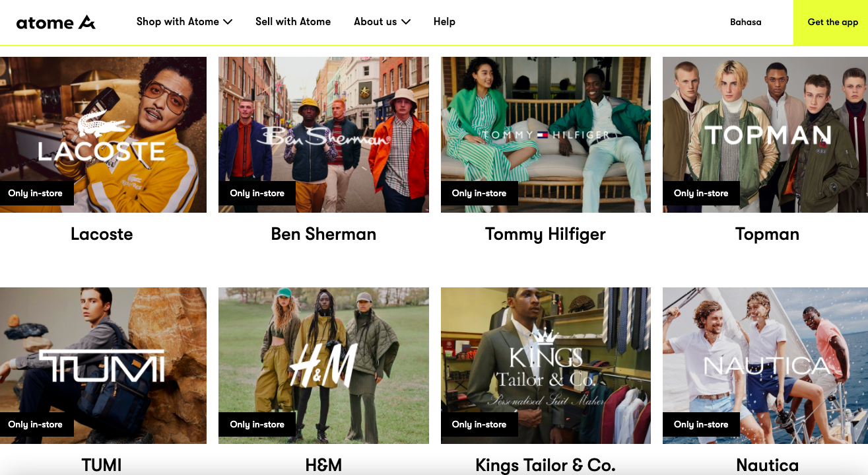Open the Sell with Atome page
The height and width of the screenshot is (475, 868).
[293, 22]
